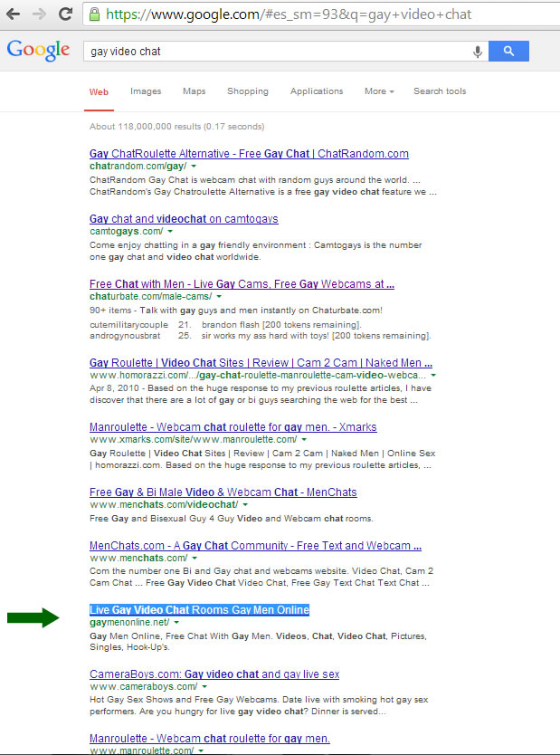The height and width of the screenshot is (755, 560).
Task: Click the browser back arrow
Action: click(x=14, y=14)
